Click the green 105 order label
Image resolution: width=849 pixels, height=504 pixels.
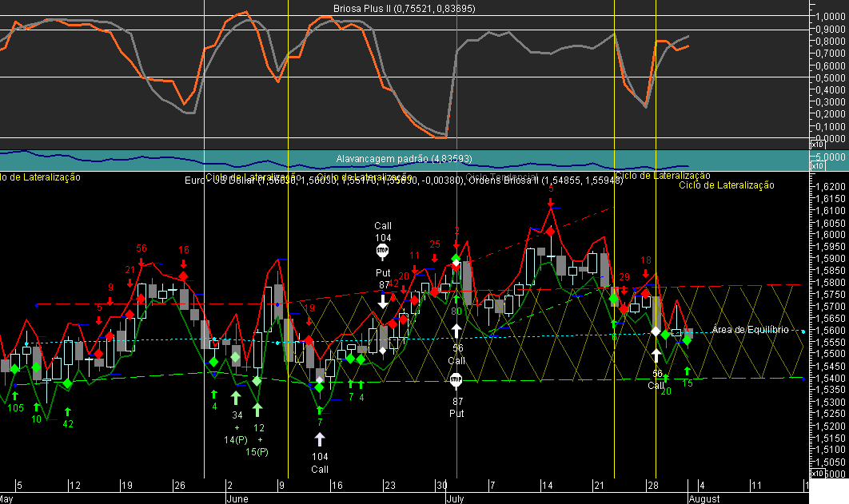(x=15, y=408)
